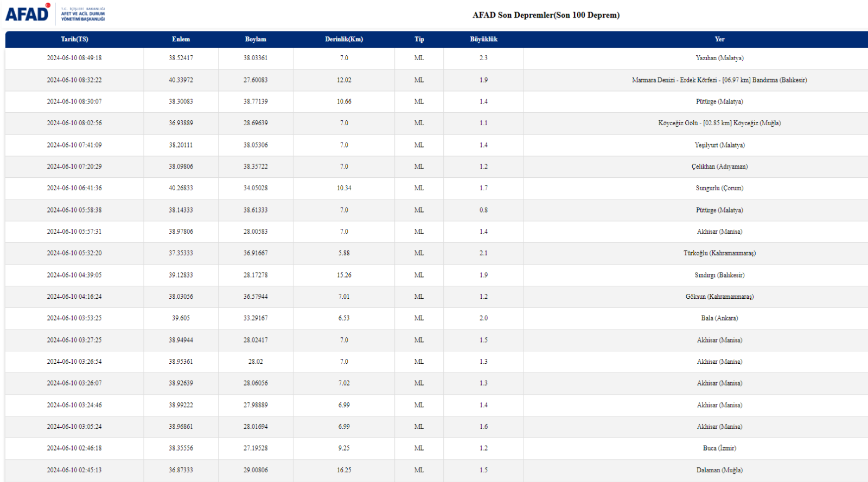Click location Göksun (Kahramanmaraş)
Viewport: 868px width, 482px height.
[719, 297]
